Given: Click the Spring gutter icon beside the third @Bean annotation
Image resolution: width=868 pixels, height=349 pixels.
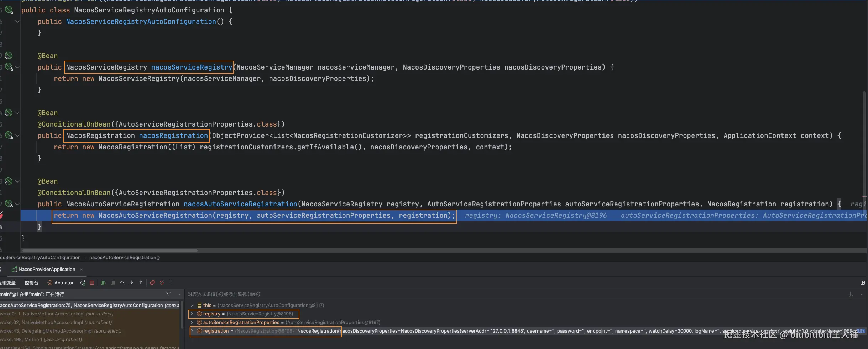Looking at the screenshot, I should coord(9,181).
